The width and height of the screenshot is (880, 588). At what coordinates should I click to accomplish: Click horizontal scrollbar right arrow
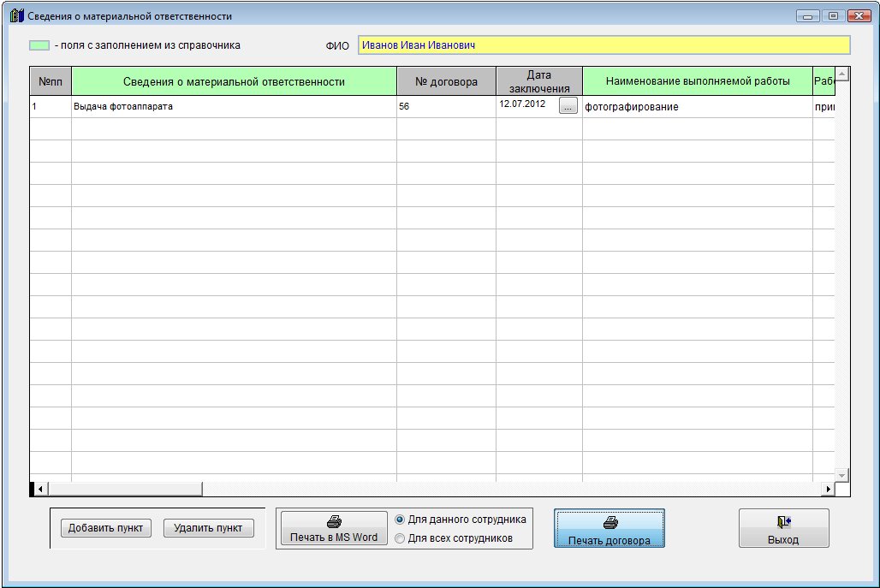829,490
